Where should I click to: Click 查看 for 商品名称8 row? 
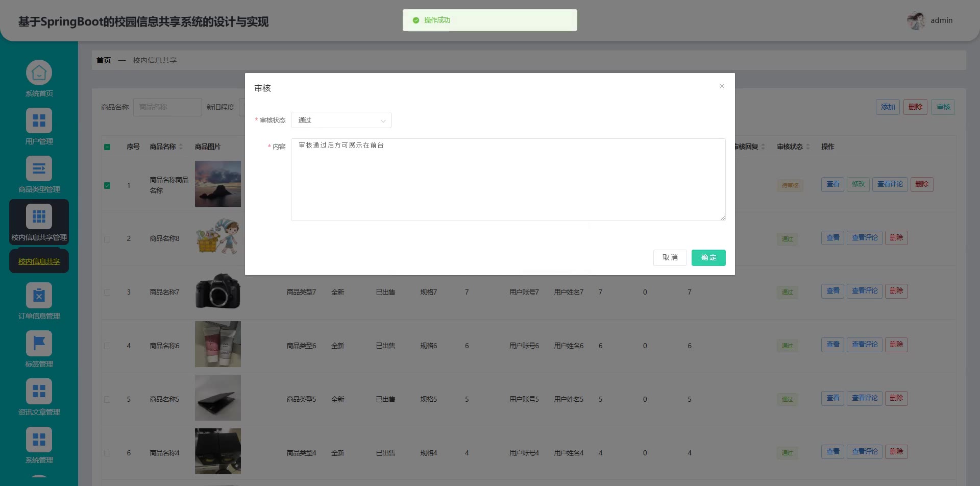[x=832, y=238]
